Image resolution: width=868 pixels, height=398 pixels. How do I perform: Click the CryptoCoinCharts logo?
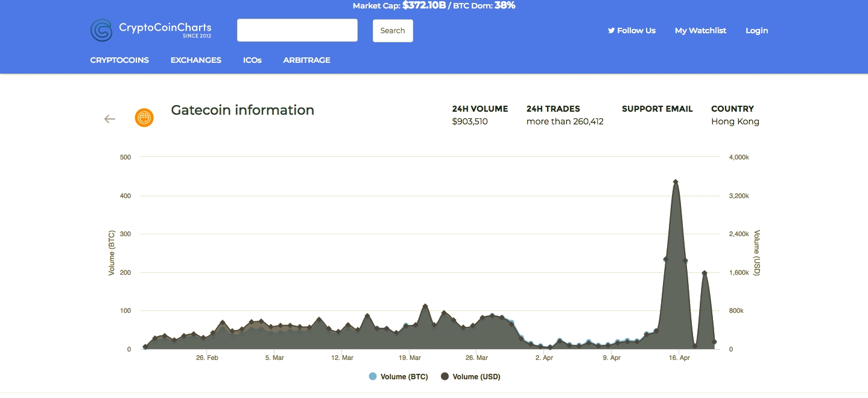coord(151,30)
